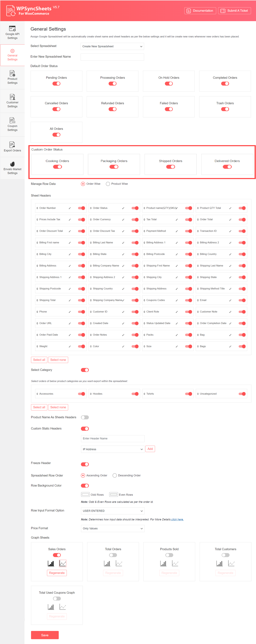Switch to the Export Orders tab
The width and height of the screenshot is (256, 644).
12,147
